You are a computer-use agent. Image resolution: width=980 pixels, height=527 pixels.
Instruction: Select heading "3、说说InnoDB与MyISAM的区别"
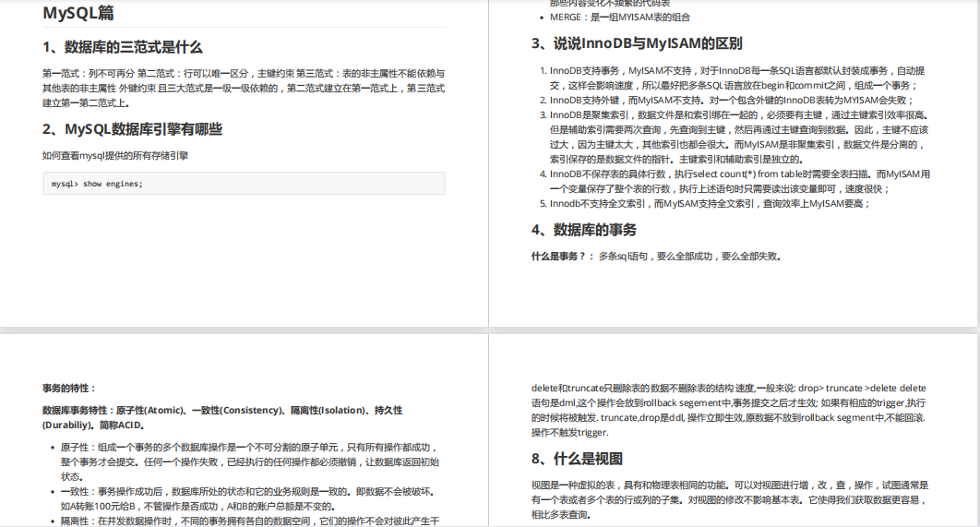tap(637, 43)
